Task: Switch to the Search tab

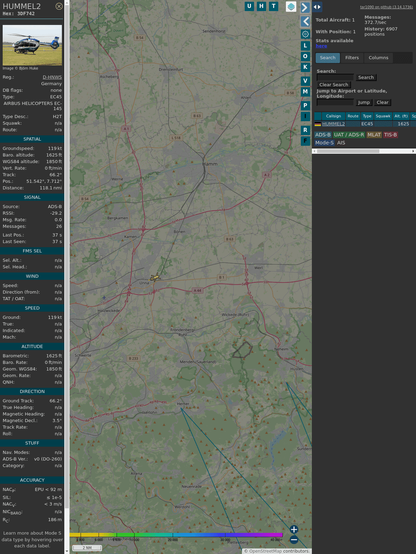Action: [x=328, y=58]
